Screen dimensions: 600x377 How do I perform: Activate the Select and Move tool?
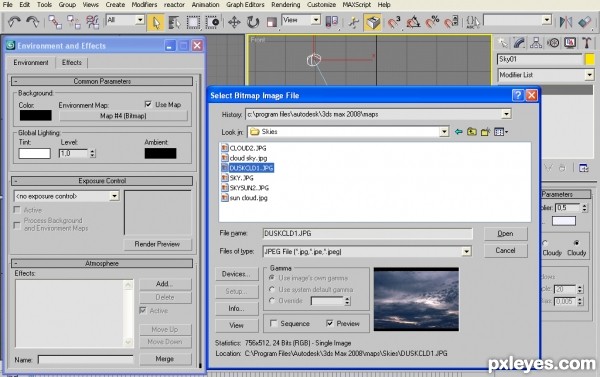coord(234,22)
